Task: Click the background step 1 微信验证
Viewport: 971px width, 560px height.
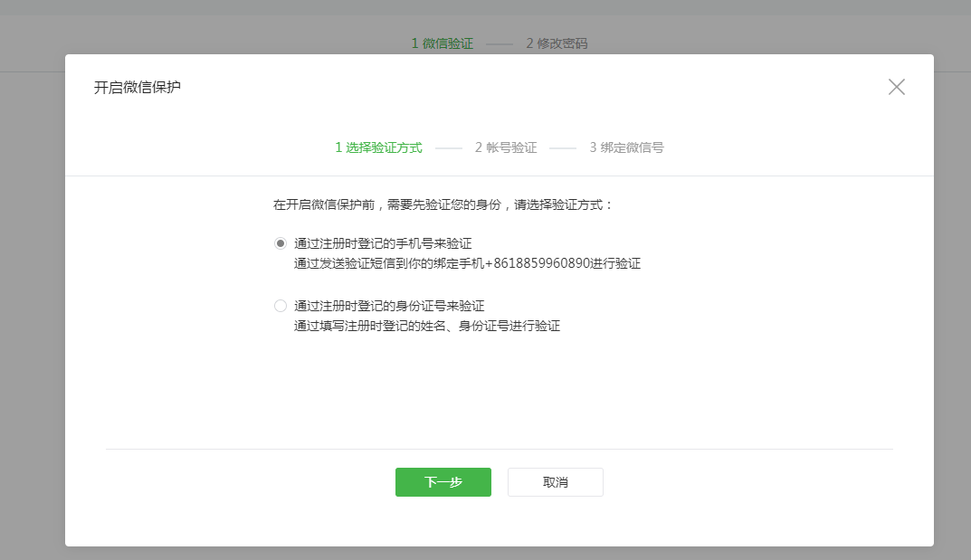Action: pos(443,43)
